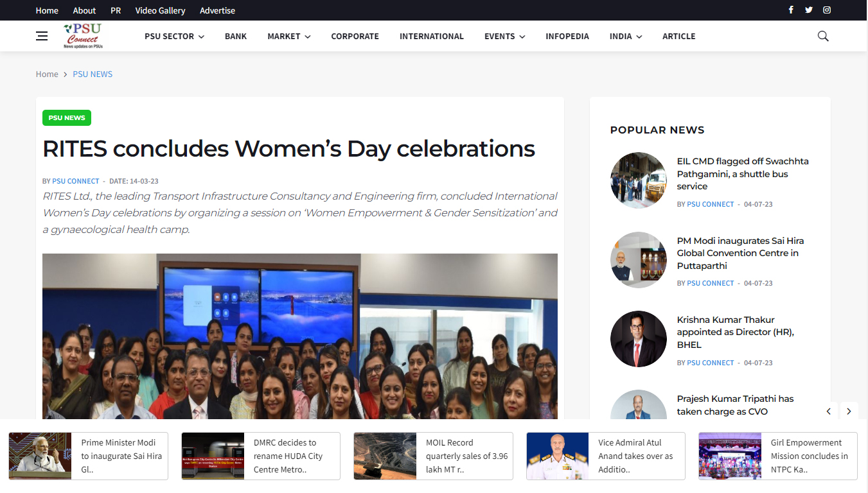Open Prajesh Kumar Tripathi CVO article
Screen dimensions: 868x493
tap(735, 405)
